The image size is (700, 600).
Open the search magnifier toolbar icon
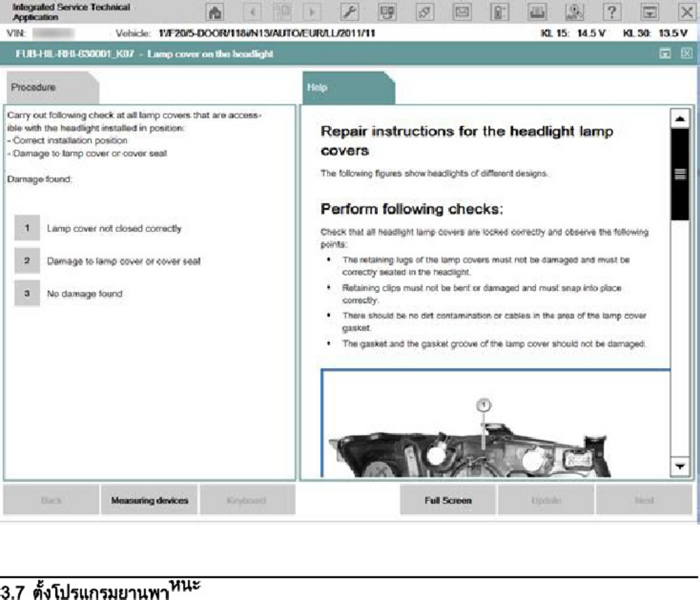(x=574, y=12)
